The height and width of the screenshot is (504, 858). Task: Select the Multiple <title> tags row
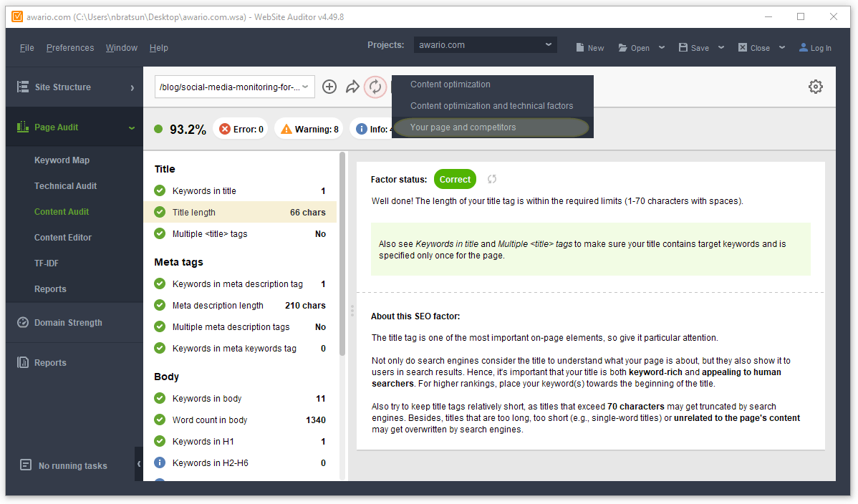[240, 233]
